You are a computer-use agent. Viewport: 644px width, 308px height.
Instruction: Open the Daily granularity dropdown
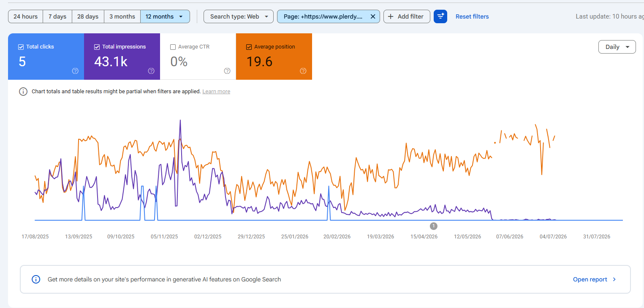[x=617, y=47]
